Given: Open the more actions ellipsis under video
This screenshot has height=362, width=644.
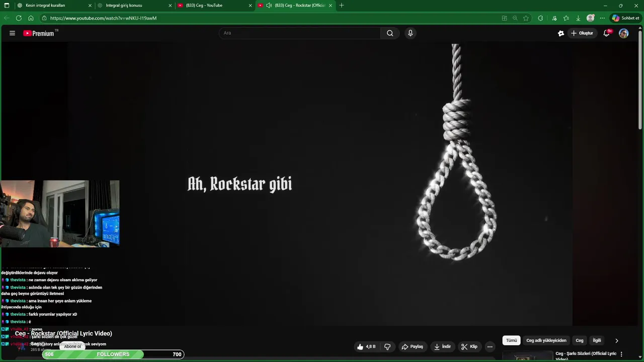Looking at the screenshot, I should 490,346.
